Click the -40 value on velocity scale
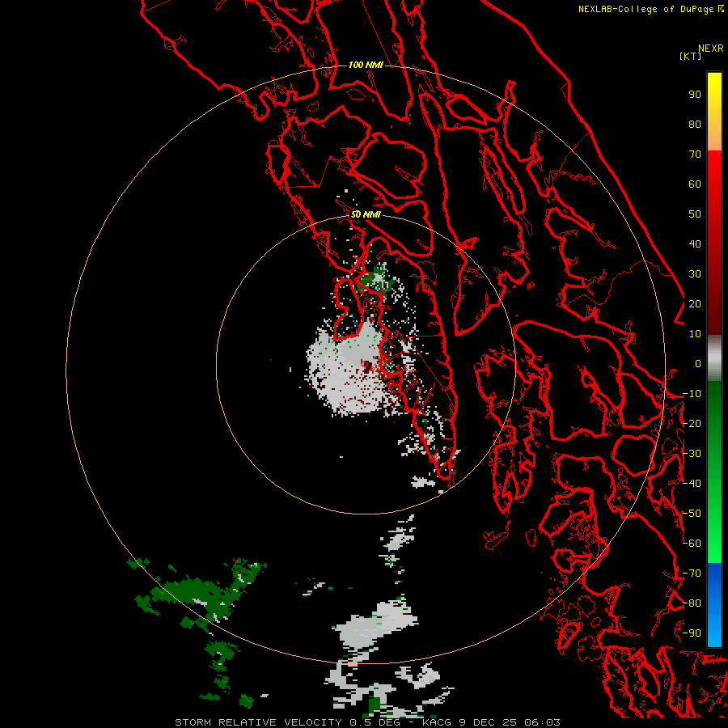The width and height of the screenshot is (728, 728). click(x=692, y=484)
